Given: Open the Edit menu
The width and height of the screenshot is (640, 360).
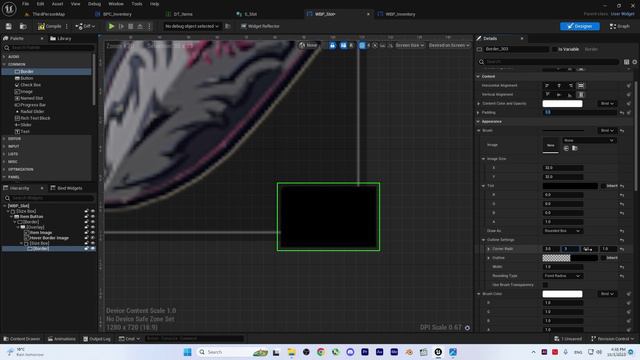Looking at the screenshot, I should (40, 4).
